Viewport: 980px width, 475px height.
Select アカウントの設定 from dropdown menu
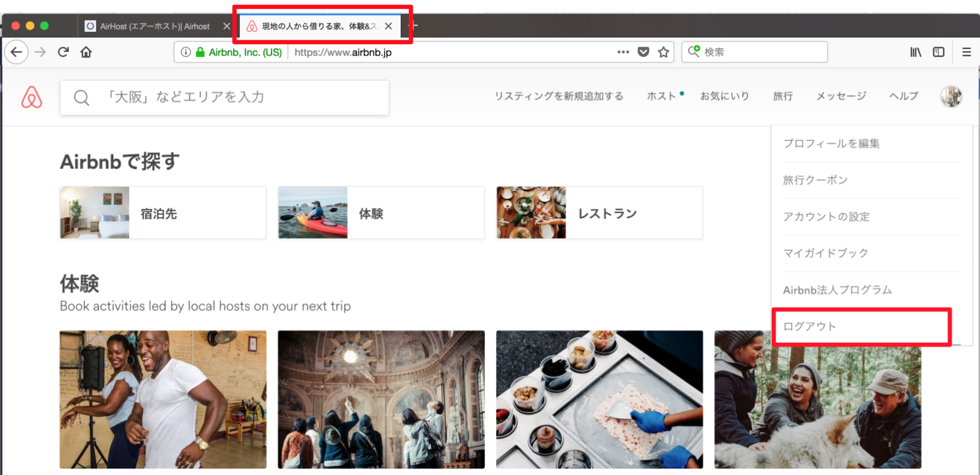click(871, 216)
